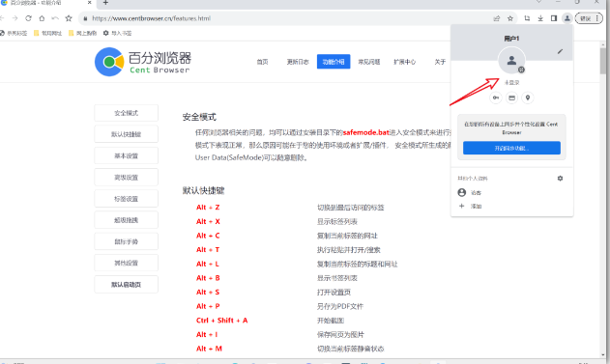Jump to 安全模式 section in sidebar
This screenshot has width=610, height=364.
[126, 113]
